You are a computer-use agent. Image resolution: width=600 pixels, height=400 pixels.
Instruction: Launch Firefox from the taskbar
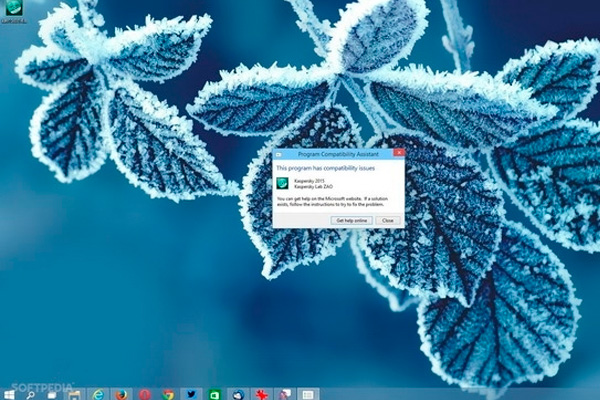(121, 394)
